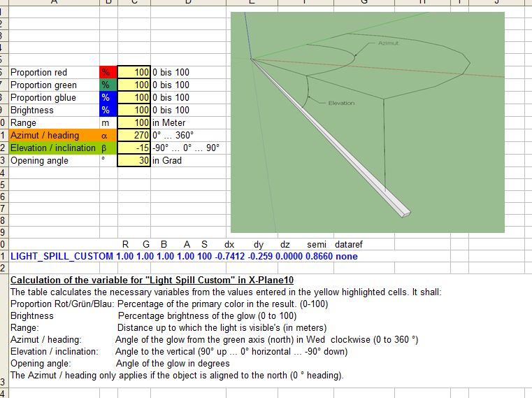Click the semi value 0.8660
Screen dimensions: 532x398
pos(319,256)
